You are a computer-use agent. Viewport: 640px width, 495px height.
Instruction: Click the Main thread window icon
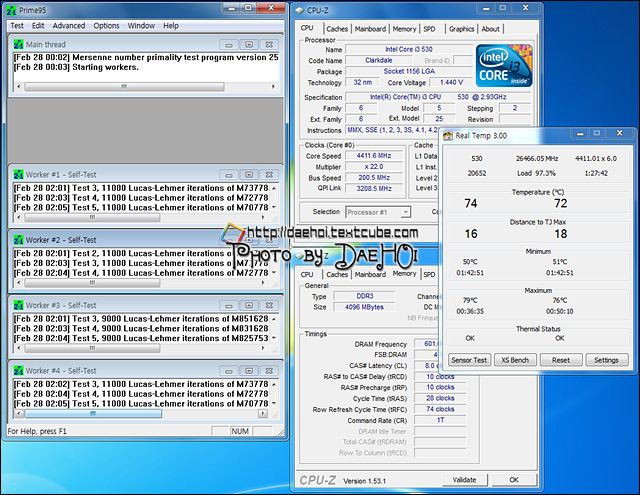[x=18, y=44]
